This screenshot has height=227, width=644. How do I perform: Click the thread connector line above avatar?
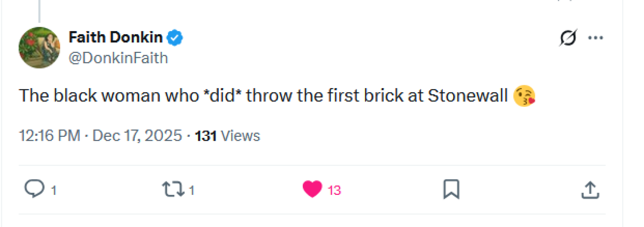[39, 11]
